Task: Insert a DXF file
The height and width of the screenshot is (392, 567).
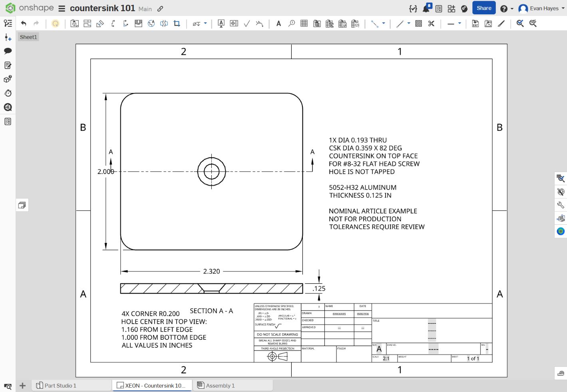Action: pyautogui.click(x=475, y=24)
